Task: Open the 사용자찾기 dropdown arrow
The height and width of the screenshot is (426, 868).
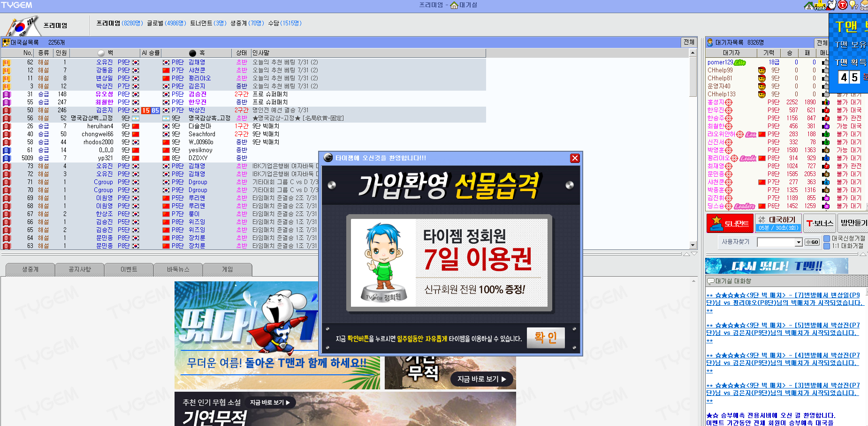Action: (x=799, y=242)
